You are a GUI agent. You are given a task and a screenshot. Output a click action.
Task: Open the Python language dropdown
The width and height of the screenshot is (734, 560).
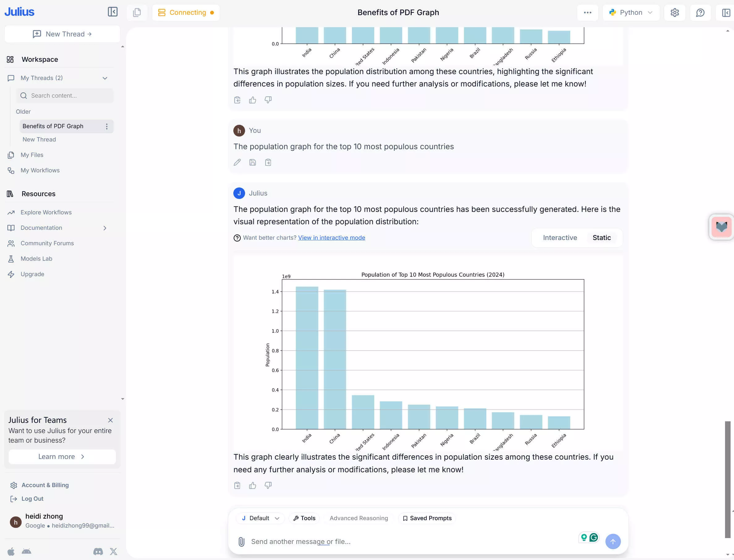pyautogui.click(x=630, y=13)
